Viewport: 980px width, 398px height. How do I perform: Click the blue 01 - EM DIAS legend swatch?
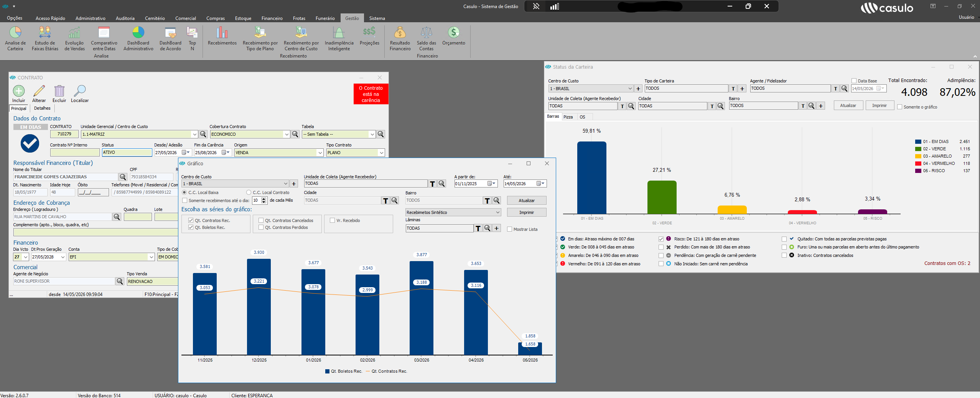click(x=918, y=141)
